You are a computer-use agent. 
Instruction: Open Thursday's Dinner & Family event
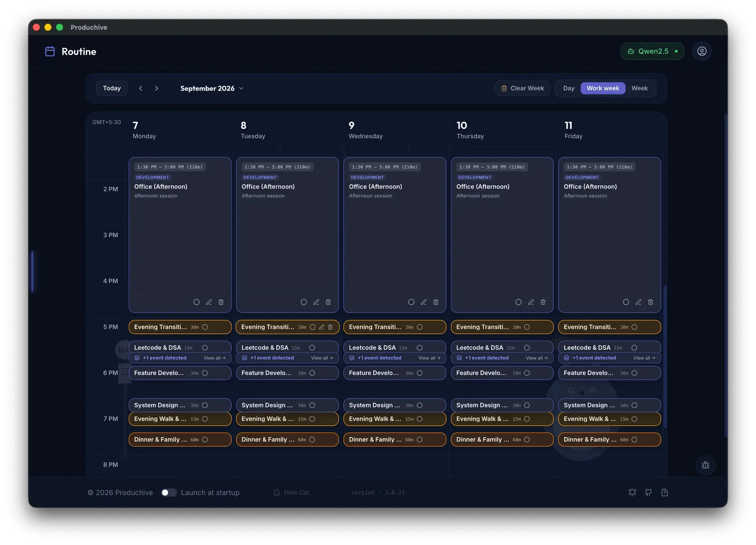point(502,439)
